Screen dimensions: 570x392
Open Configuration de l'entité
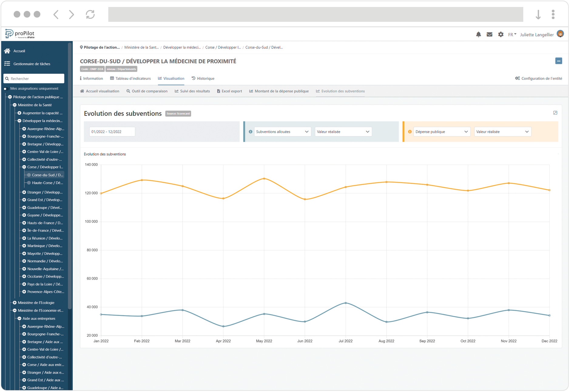pos(538,79)
